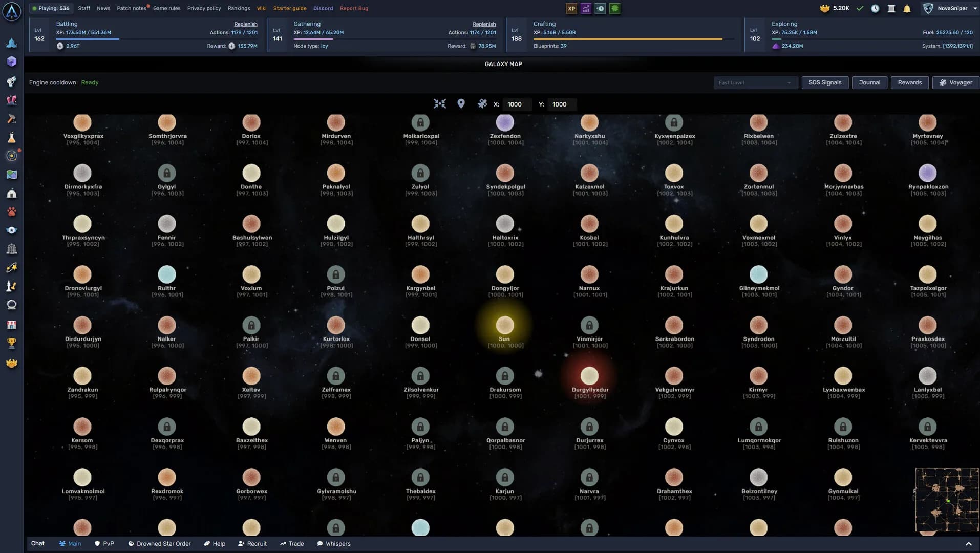The height and width of the screenshot is (553, 980).
Task: Open notifications bell
Action: [x=907, y=8]
